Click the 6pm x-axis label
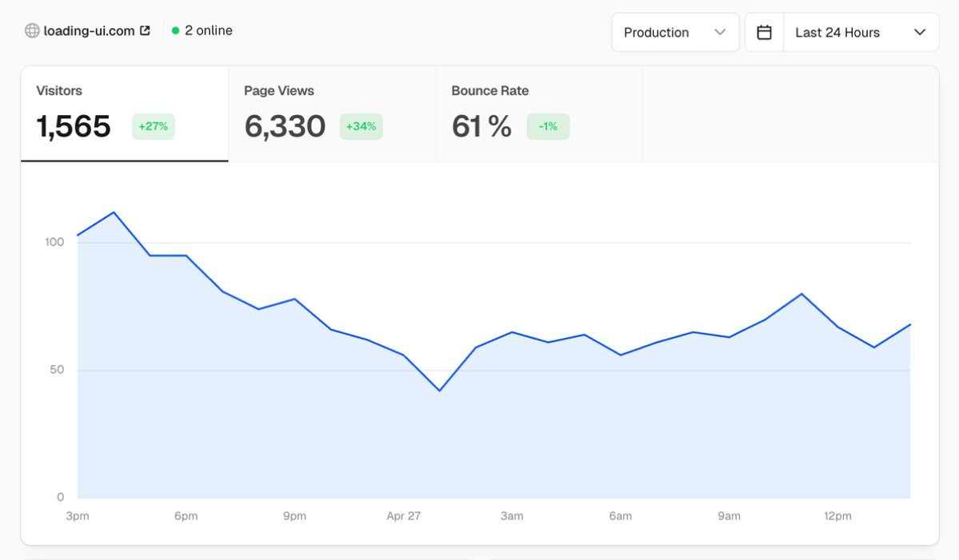This screenshot has width=959, height=560. coord(186,516)
